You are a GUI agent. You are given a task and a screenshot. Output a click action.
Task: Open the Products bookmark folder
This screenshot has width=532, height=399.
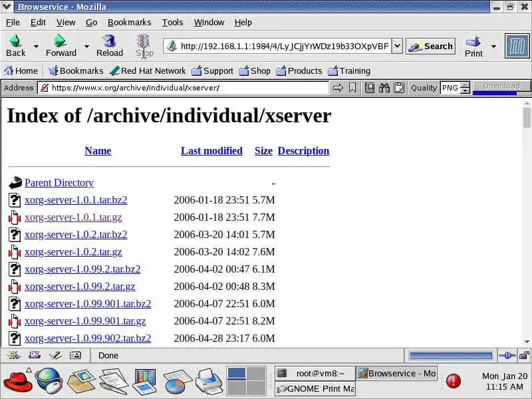299,70
